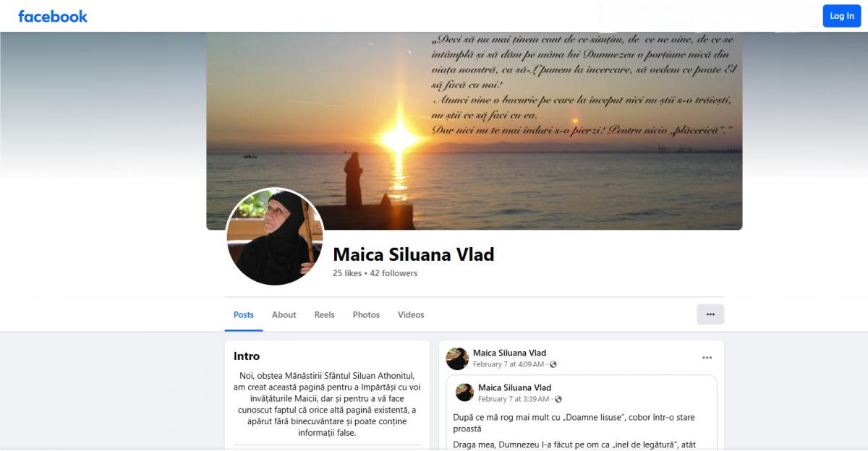This screenshot has width=868, height=451.
Task: Click the post author avatar icon
Action: (x=457, y=358)
